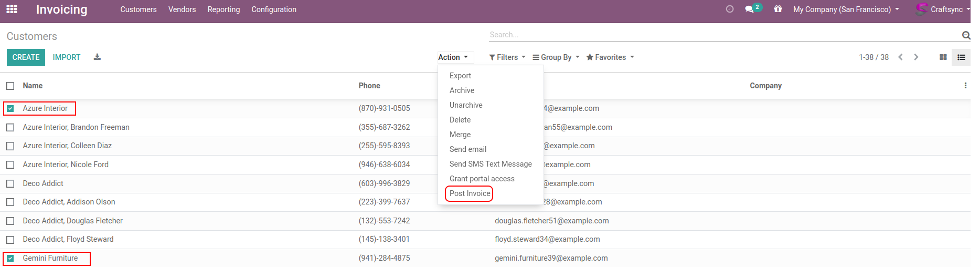Image resolution: width=980 pixels, height=267 pixels.
Task: Switch to list view
Action: click(x=961, y=57)
